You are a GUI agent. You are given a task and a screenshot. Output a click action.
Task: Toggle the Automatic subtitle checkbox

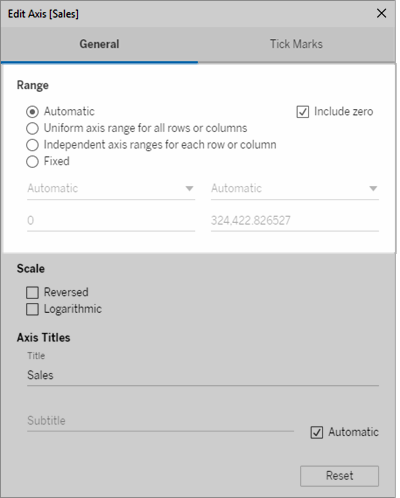[x=317, y=433]
